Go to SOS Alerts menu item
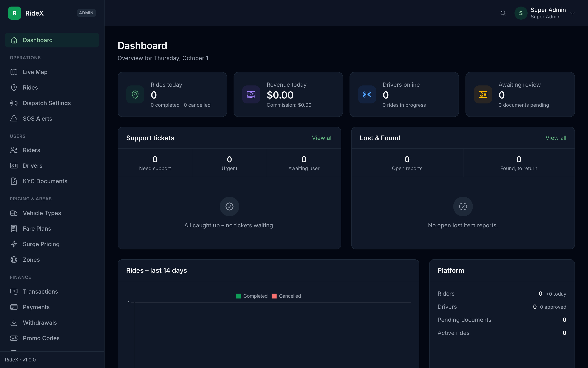This screenshot has height=368, width=588. pyautogui.click(x=52, y=119)
